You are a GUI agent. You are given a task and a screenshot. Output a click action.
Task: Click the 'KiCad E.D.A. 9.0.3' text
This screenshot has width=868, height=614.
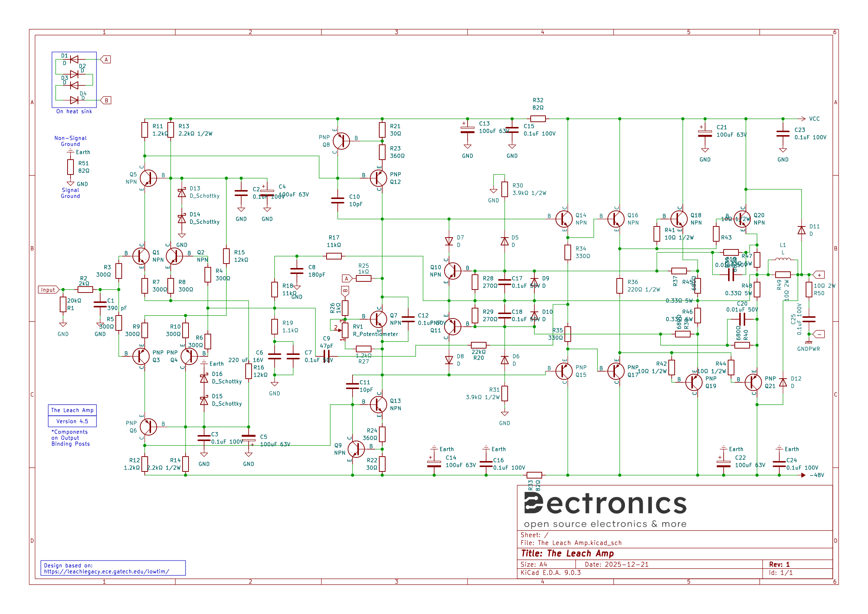tap(550, 572)
